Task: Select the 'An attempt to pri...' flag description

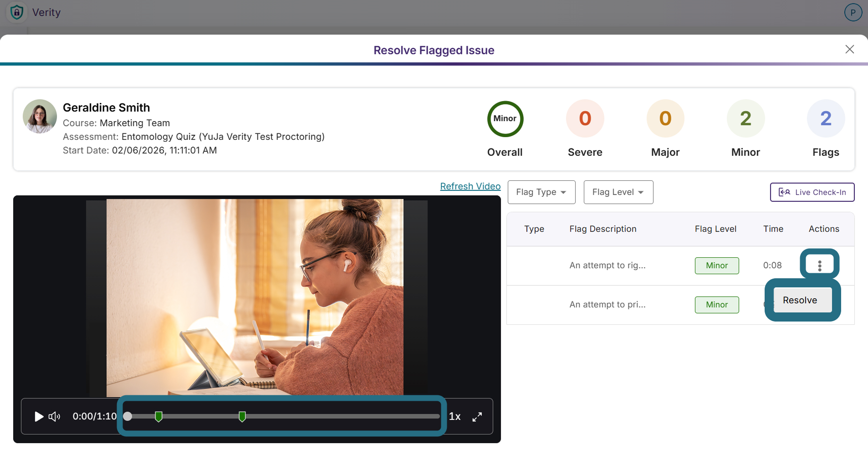Action: (608, 305)
